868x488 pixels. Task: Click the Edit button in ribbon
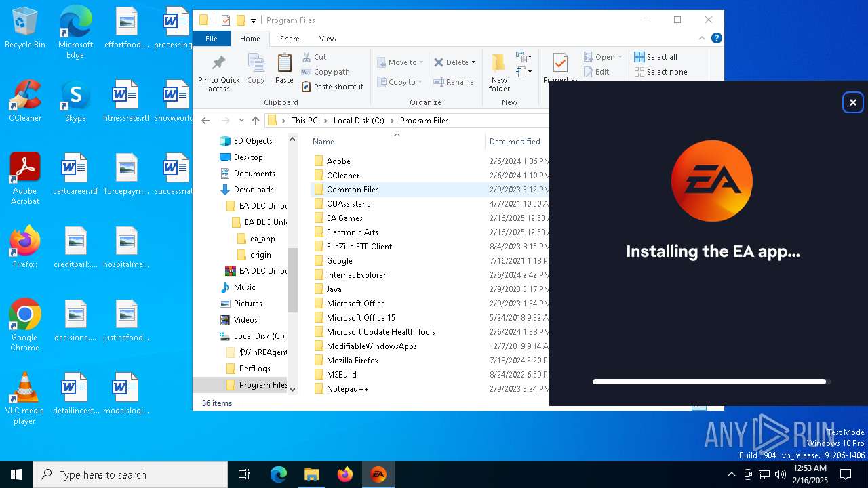coord(596,72)
